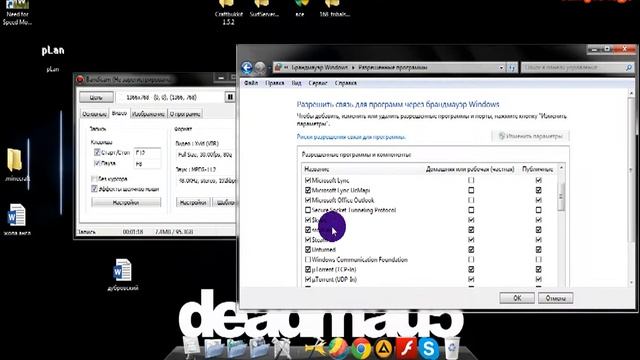Click programs list vertical scrollbar thumb
Image resolution: width=640 pixels, height=360 pixels.
pos(561,197)
